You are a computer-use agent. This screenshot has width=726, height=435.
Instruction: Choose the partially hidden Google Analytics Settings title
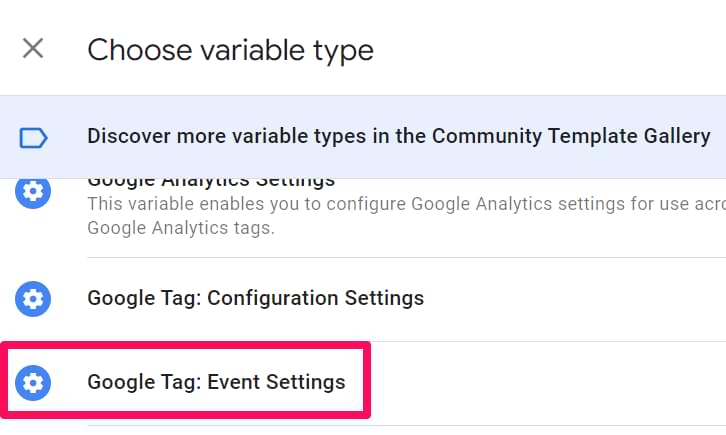pos(211,182)
